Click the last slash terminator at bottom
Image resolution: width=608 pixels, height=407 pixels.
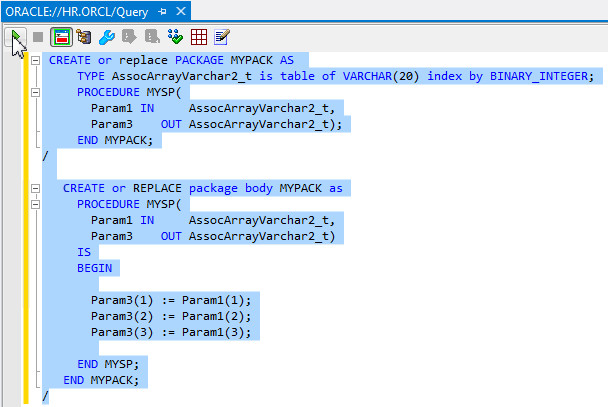[x=45, y=396]
